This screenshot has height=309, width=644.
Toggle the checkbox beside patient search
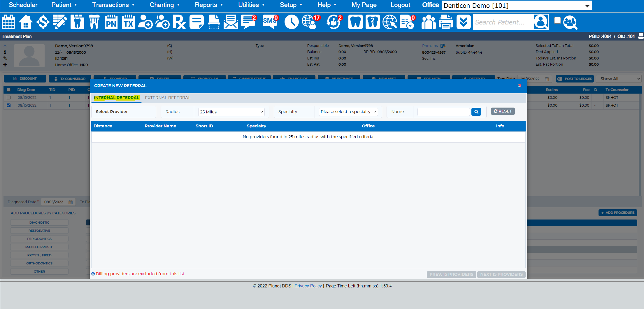[x=557, y=20]
